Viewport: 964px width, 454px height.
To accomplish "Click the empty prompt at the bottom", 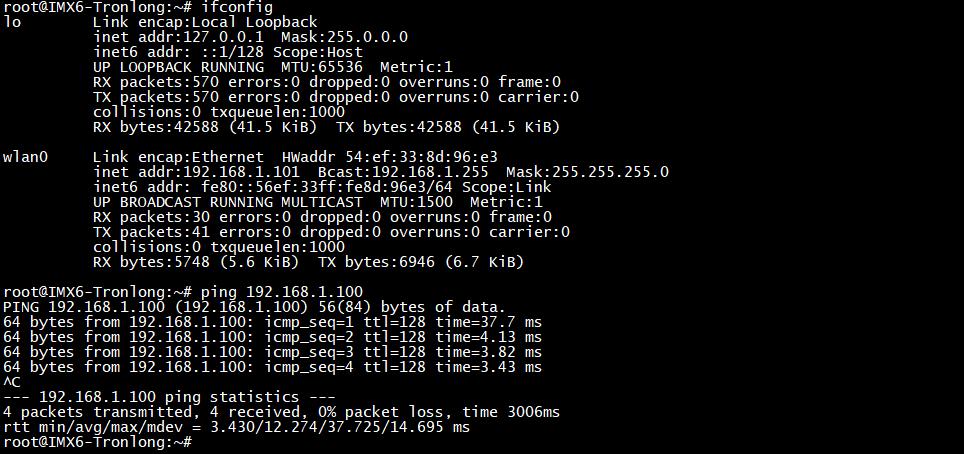I will tap(98, 442).
